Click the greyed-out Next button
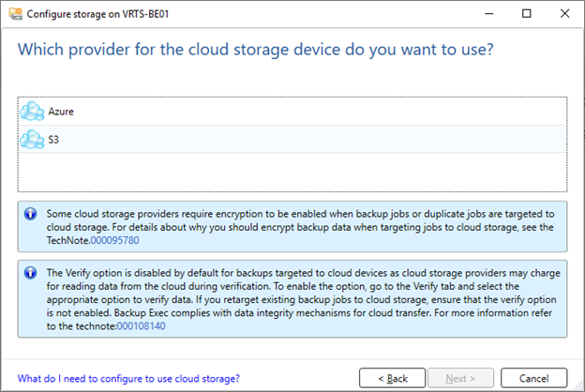Viewport: 585px width, 392px height. 460,378
